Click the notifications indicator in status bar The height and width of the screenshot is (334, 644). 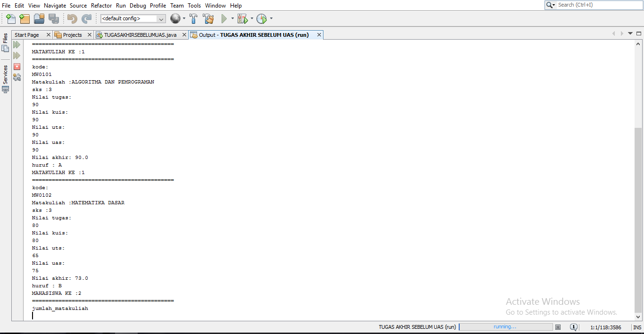click(574, 327)
